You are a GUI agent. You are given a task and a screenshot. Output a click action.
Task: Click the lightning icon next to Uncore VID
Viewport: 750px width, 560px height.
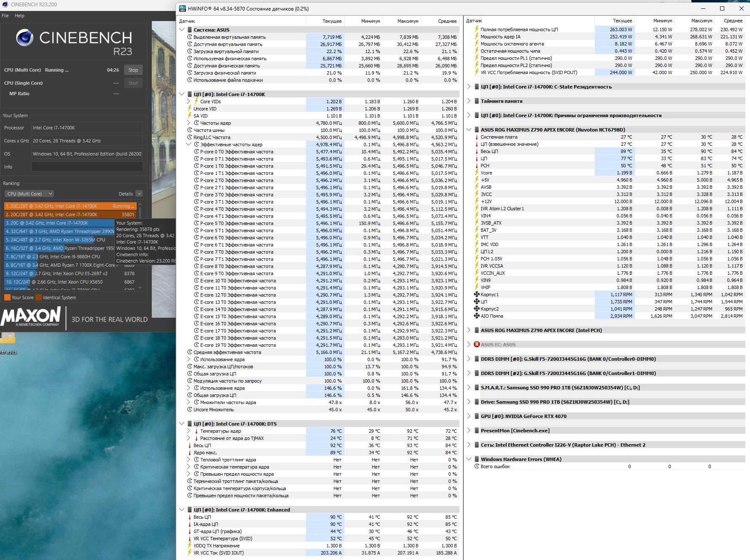(190, 109)
